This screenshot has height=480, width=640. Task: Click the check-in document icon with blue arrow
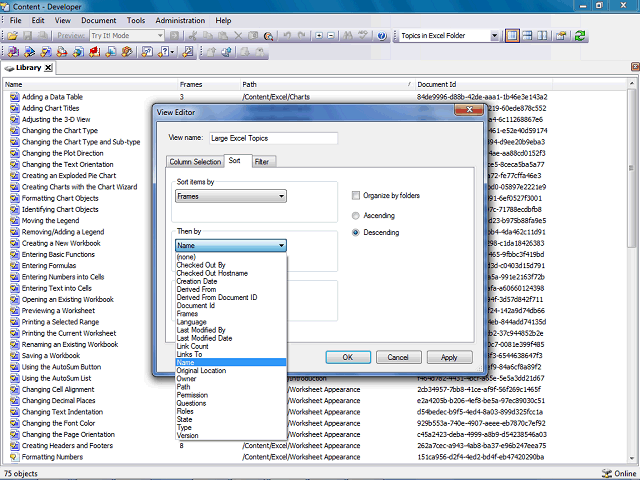coord(227,52)
